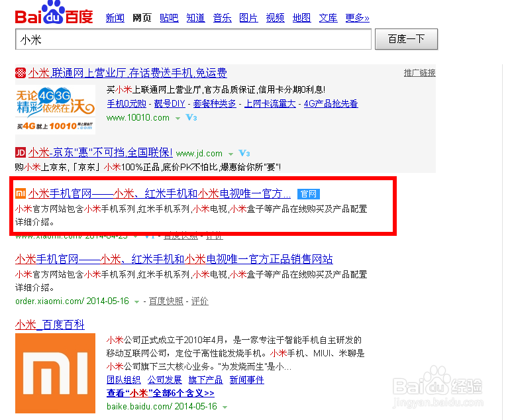512x420 pixels.
Task: Open 手机0元购 sublink
Action: [x=127, y=103]
